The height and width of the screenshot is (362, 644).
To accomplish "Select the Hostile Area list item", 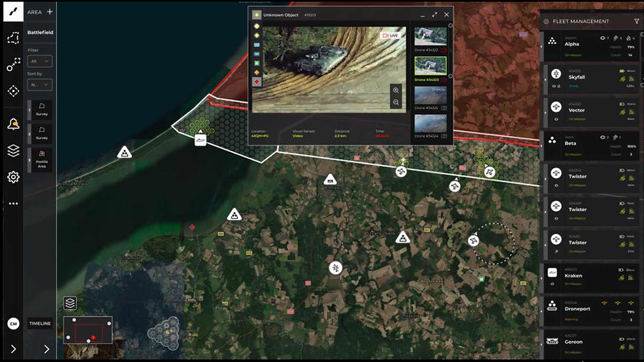I will click(x=41, y=159).
